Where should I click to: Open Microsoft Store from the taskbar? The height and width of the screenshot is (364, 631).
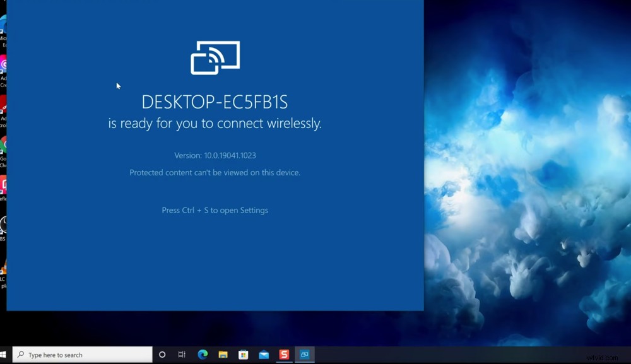pyautogui.click(x=243, y=355)
